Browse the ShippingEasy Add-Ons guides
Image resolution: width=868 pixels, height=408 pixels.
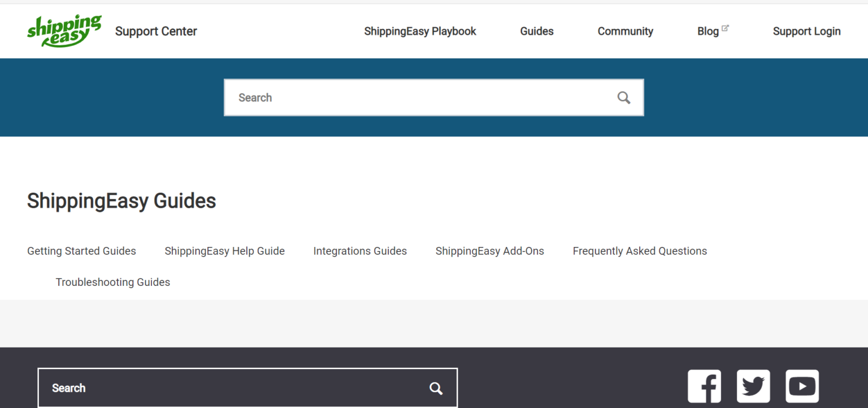tap(489, 251)
